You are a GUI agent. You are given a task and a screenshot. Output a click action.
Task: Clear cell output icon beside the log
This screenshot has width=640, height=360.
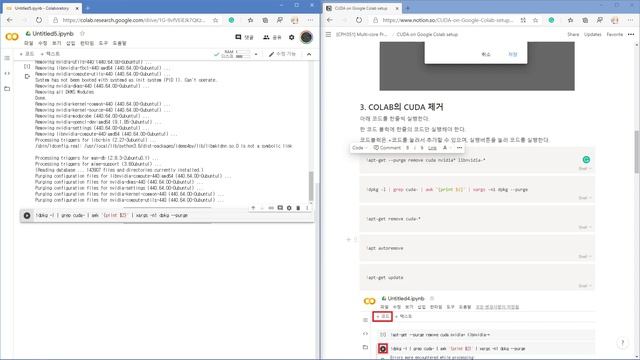click(27, 76)
